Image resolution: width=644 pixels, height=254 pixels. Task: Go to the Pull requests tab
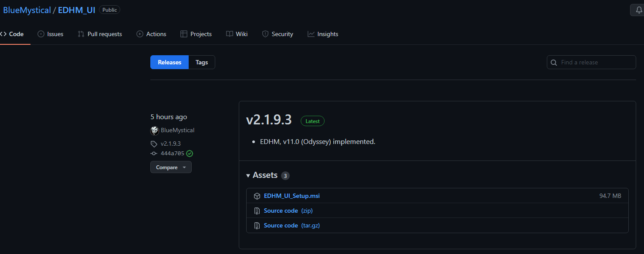click(100, 34)
